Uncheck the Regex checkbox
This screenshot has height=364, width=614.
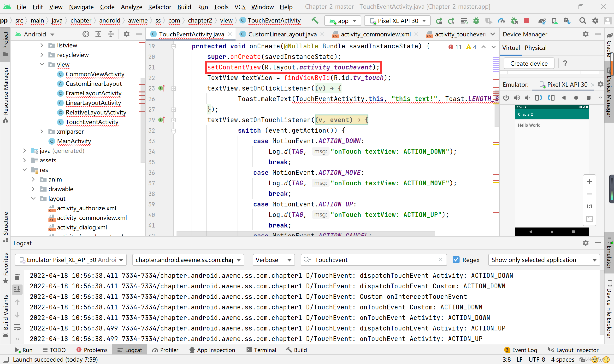456,260
